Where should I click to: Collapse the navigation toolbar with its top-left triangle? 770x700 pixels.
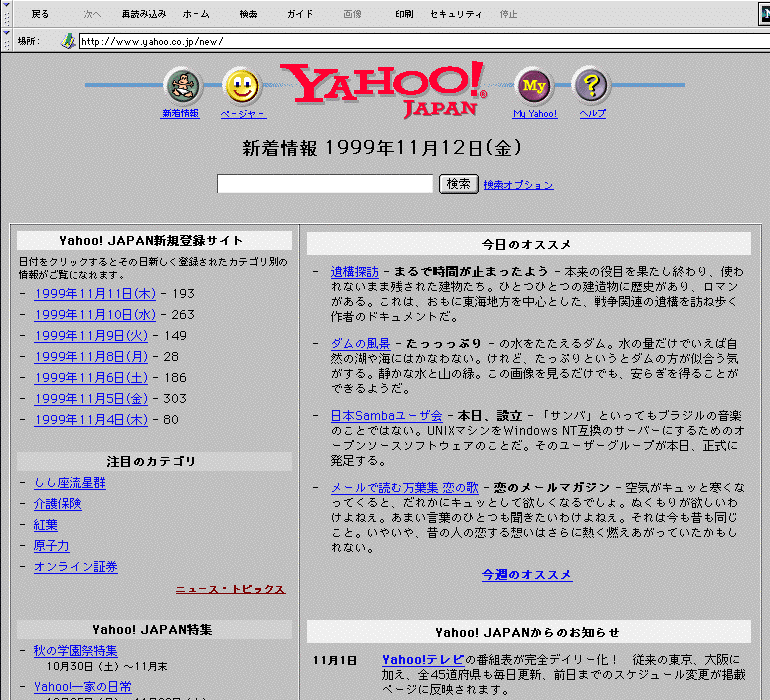[6, 4]
